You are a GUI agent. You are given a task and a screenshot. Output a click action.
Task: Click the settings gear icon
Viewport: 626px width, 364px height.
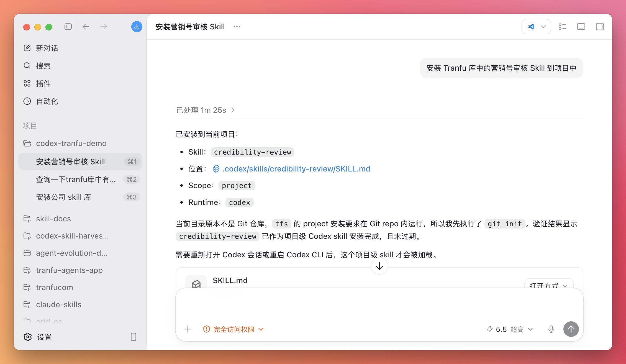pos(28,337)
